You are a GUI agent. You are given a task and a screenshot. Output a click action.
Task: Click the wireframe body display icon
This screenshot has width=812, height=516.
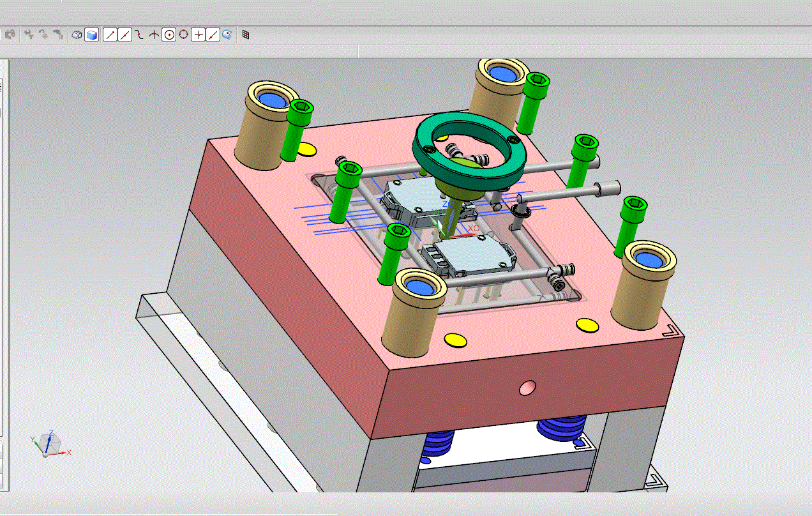pos(77,34)
